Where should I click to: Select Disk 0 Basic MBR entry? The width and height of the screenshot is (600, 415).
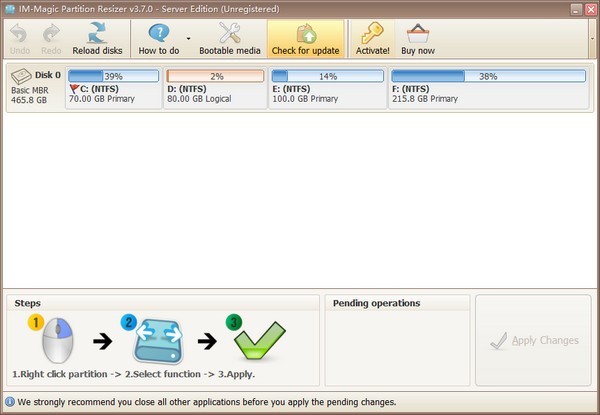tap(34, 88)
